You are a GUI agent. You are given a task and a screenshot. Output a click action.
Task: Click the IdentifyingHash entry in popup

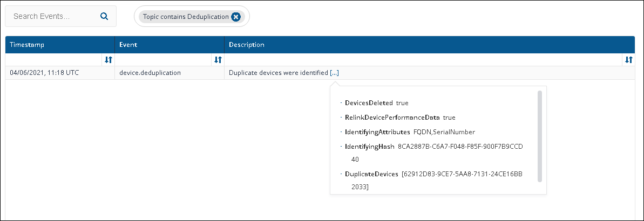(x=370, y=147)
